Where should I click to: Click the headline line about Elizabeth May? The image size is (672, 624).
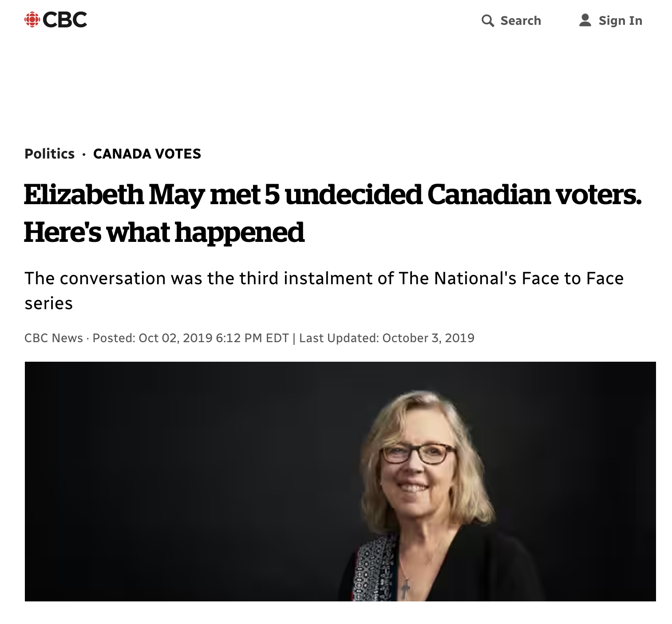[x=332, y=195]
